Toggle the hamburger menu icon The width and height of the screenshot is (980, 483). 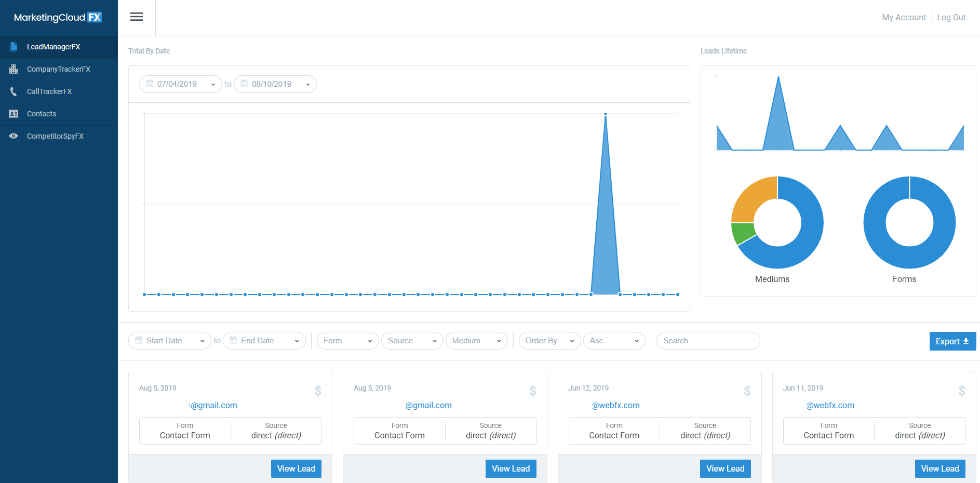[x=137, y=17]
